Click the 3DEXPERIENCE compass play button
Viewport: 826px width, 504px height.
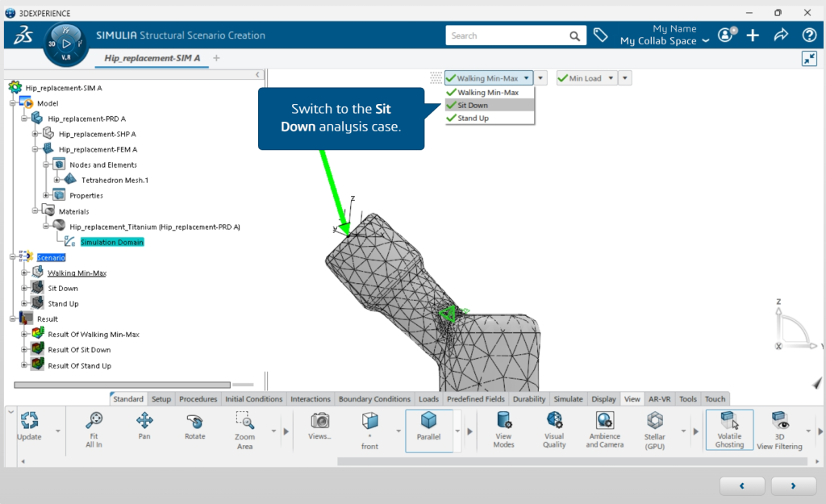coord(66,44)
